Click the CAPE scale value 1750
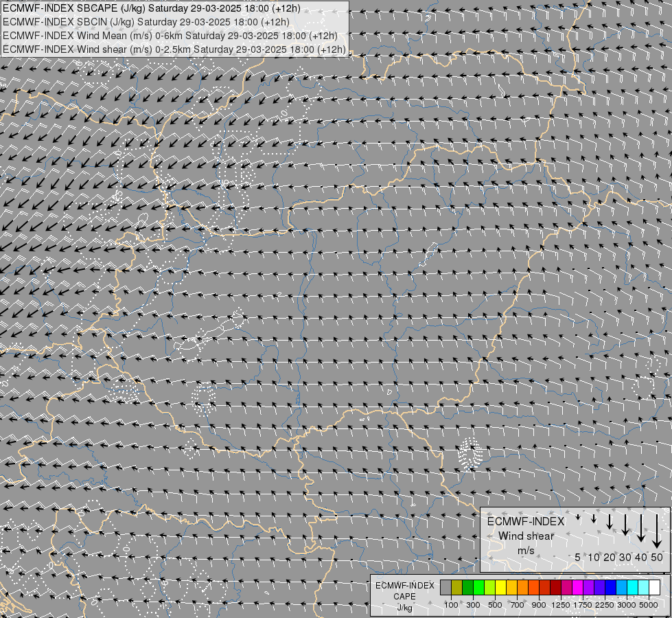This screenshot has width=672, height=618. (583, 605)
